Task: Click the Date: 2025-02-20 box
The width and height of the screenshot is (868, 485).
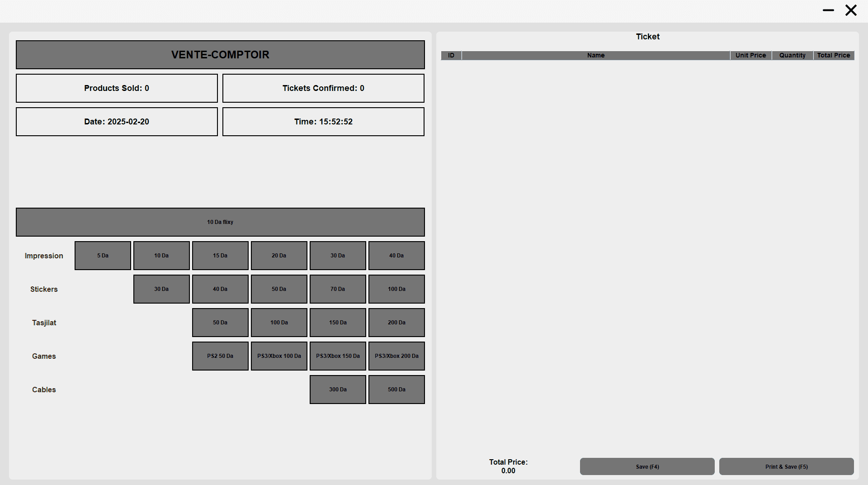Action: coord(117,122)
